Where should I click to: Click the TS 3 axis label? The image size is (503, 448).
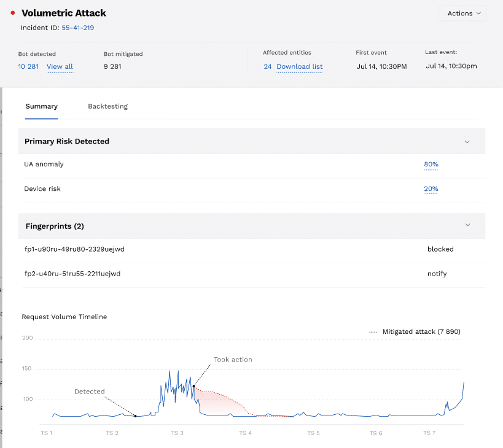pyautogui.click(x=177, y=433)
